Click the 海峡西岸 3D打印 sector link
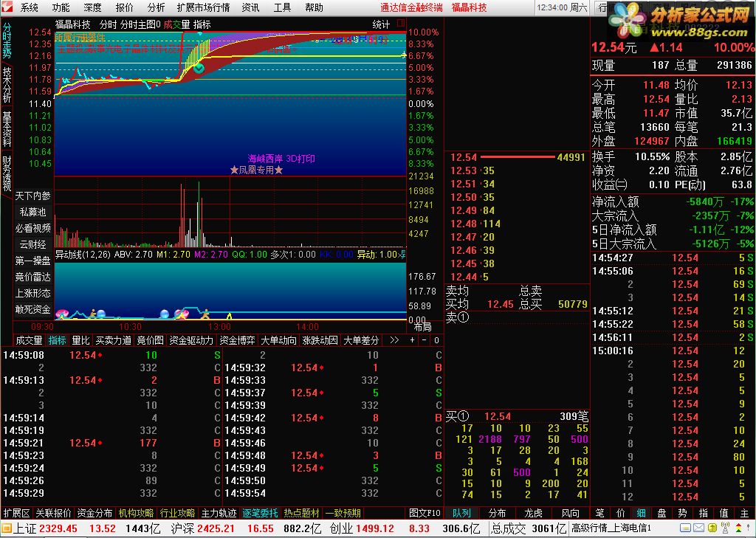756x538 pixels. point(281,159)
